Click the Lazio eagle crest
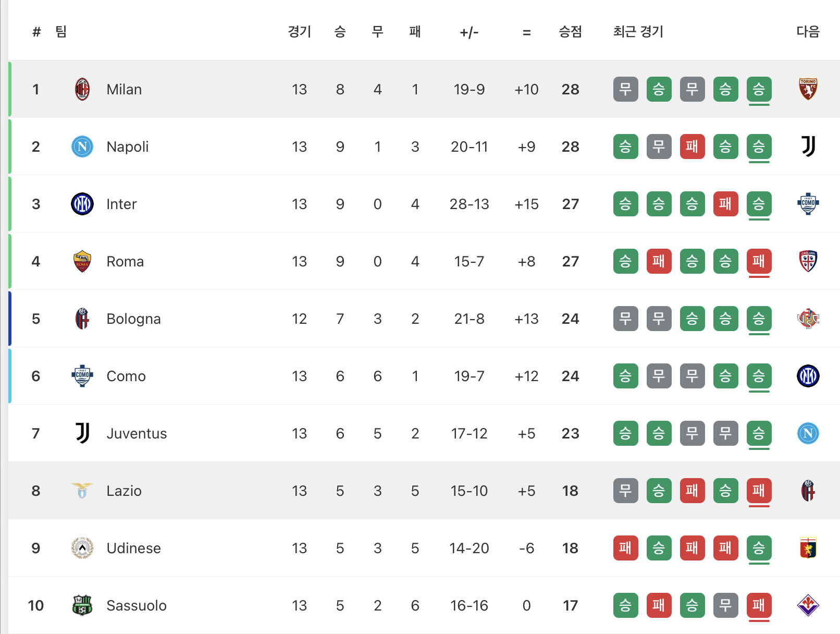This screenshot has width=840, height=634. [x=82, y=491]
